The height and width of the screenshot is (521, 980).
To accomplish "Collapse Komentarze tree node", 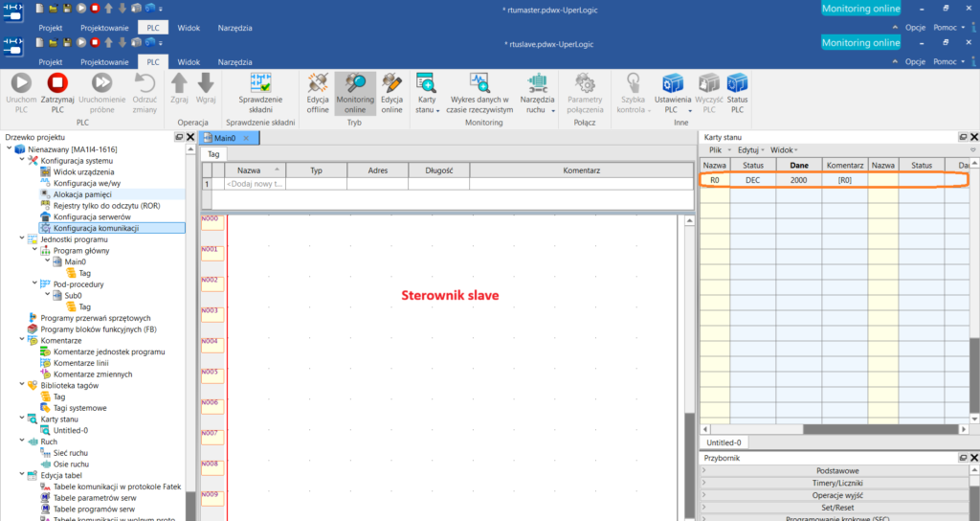I will 22,340.
